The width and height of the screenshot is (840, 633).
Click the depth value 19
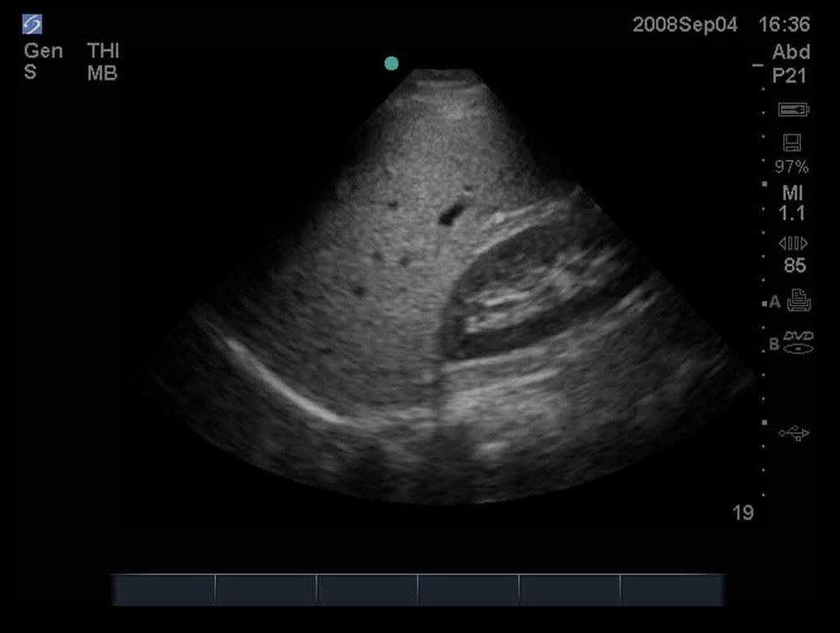click(742, 513)
